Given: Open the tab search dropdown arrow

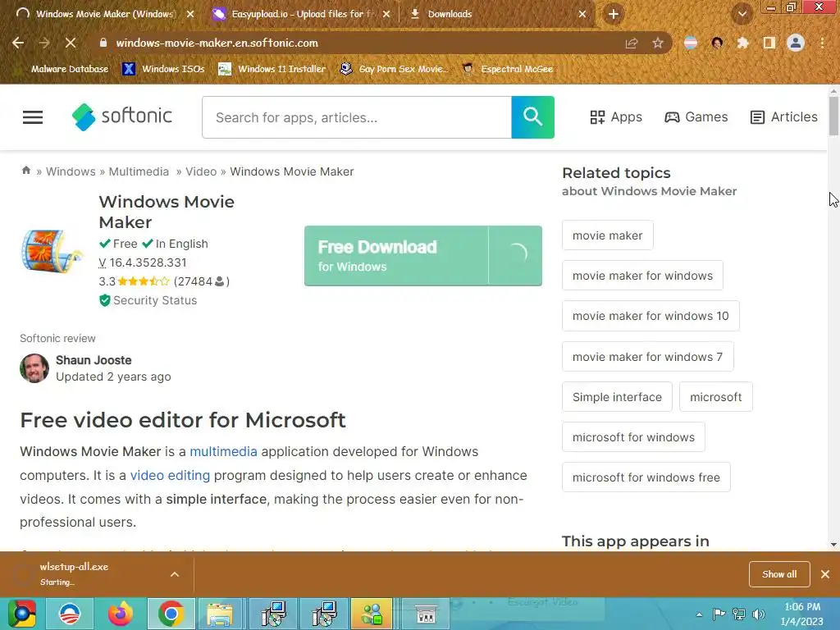Looking at the screenshot, I should (742, 14).
